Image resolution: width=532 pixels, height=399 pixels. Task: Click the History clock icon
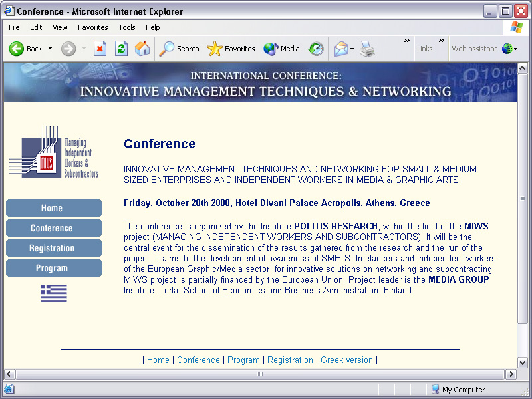point(316,49)
